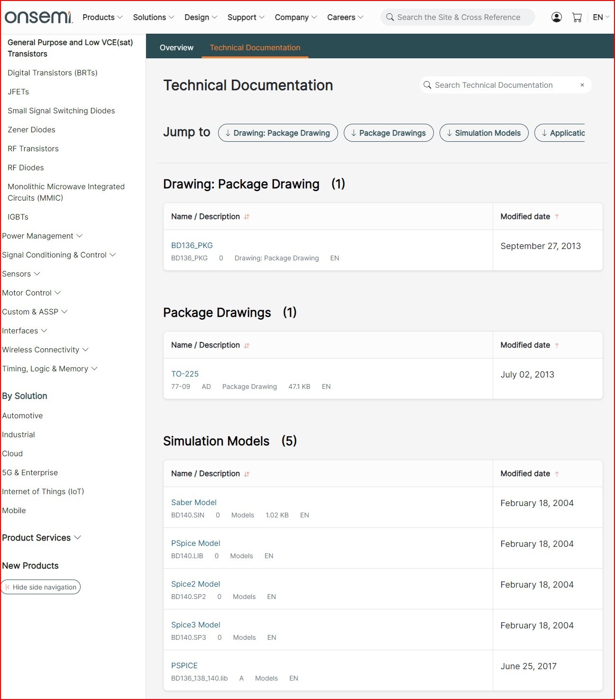Screen dimensions: 615x700
Task: Expand the Solutions menu
Action: [153, 17]
